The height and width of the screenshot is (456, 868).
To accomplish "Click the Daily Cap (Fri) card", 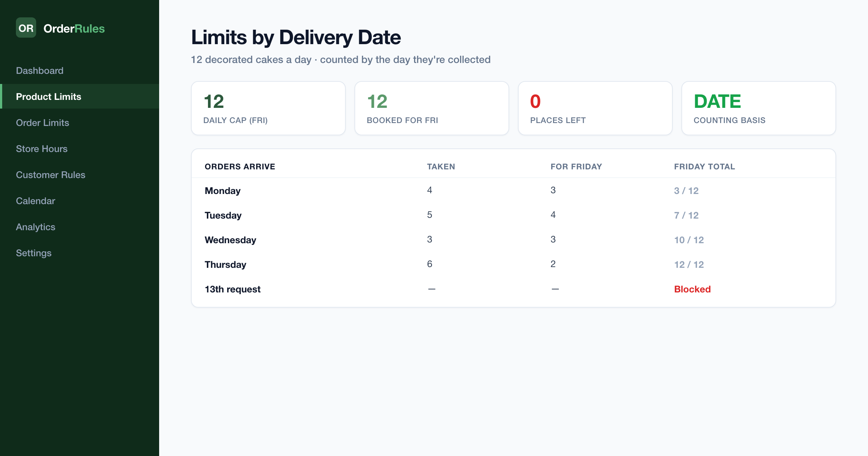I will [268, 108].
